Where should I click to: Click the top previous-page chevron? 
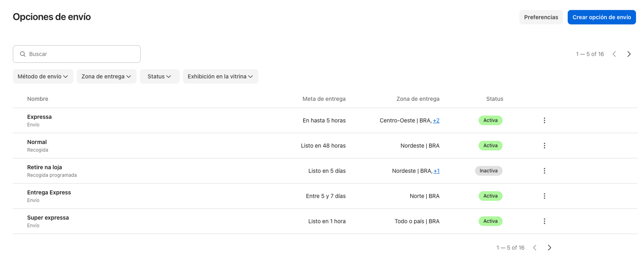coord(614,54)
